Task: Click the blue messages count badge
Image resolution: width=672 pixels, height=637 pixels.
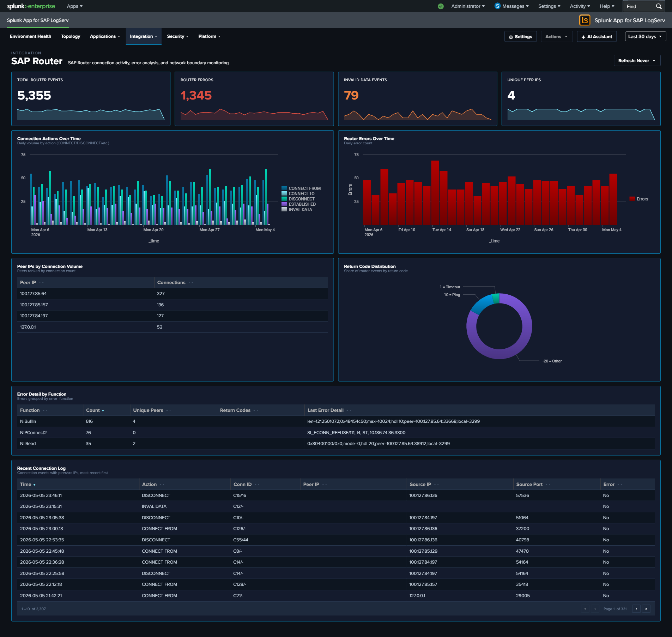Action: click(x=497, y=6)
